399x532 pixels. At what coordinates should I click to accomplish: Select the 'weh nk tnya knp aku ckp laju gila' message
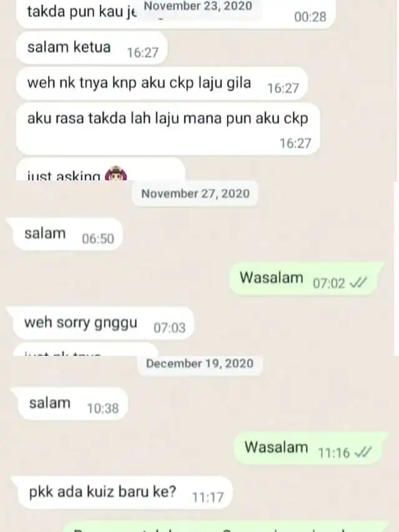coord(162,84)
